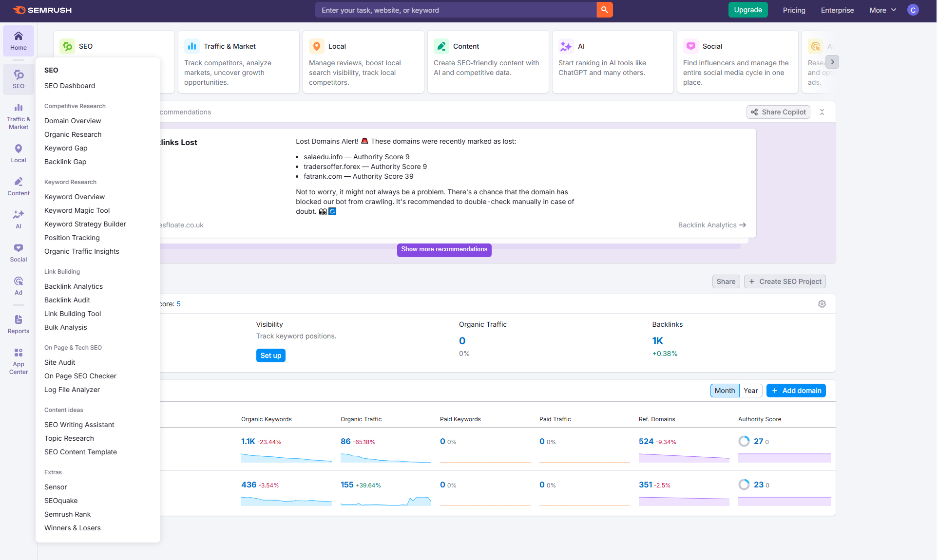The image size is (938, 560).
Task: Select Semrush Rank menu item
Action: 68,514
